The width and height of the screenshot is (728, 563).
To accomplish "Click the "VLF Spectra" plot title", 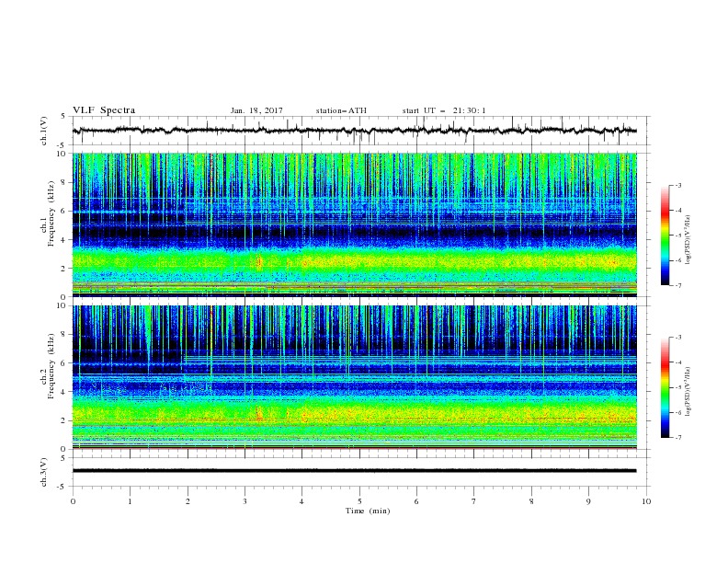I will (x=104, y=110).
